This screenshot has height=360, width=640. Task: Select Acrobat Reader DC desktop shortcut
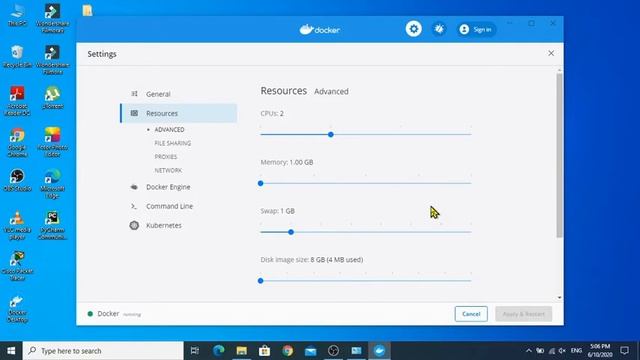pyautogui.click(x=17, y=101)
